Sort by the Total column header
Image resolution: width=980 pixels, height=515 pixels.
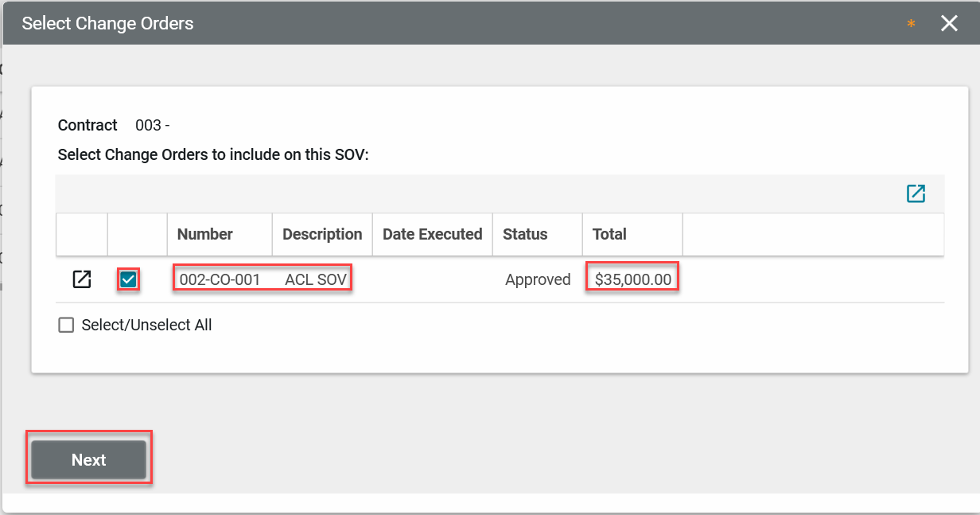(609, 234)
